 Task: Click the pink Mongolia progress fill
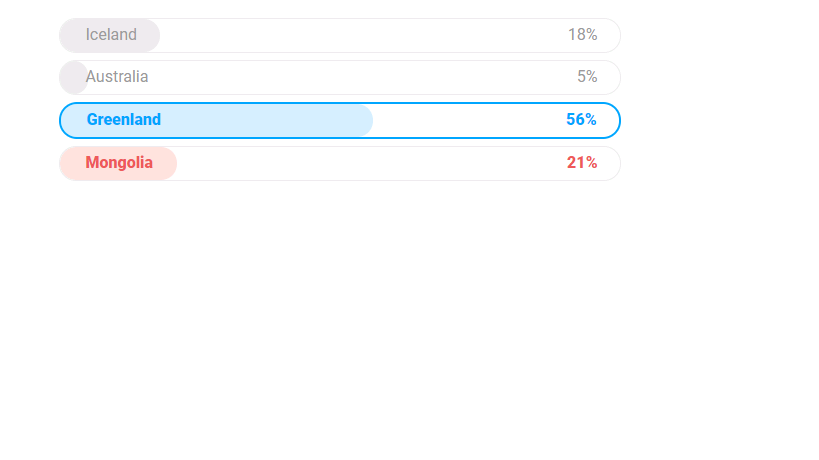[119, 163]
